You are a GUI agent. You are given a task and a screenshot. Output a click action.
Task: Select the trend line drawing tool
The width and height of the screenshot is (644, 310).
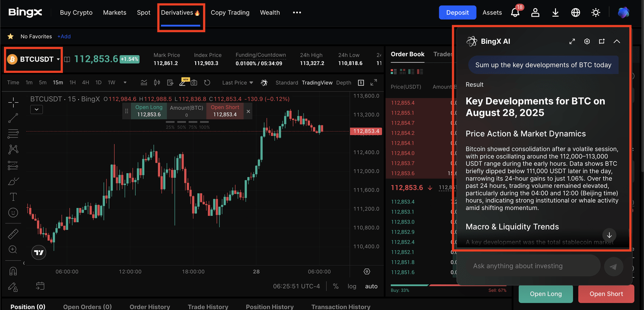click(13, 118)
